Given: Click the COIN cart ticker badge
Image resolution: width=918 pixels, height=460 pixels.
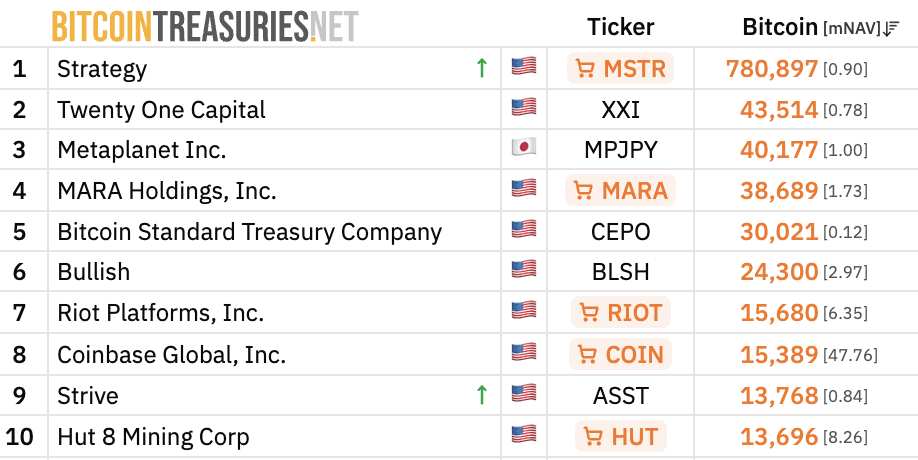Looking at the screenshot, I should click(x=620, y=354).
